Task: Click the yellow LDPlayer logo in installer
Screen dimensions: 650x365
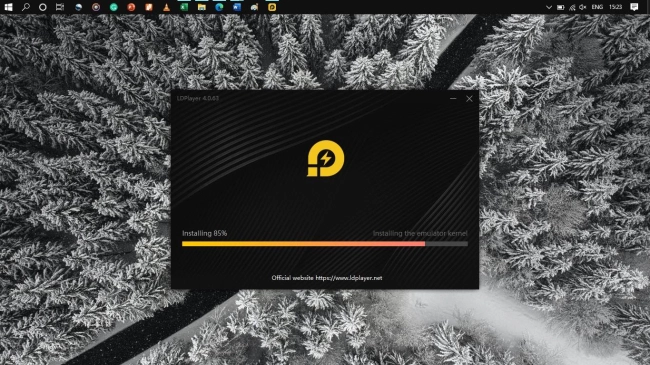Action: pyautogui.click(x=325, y=158)
